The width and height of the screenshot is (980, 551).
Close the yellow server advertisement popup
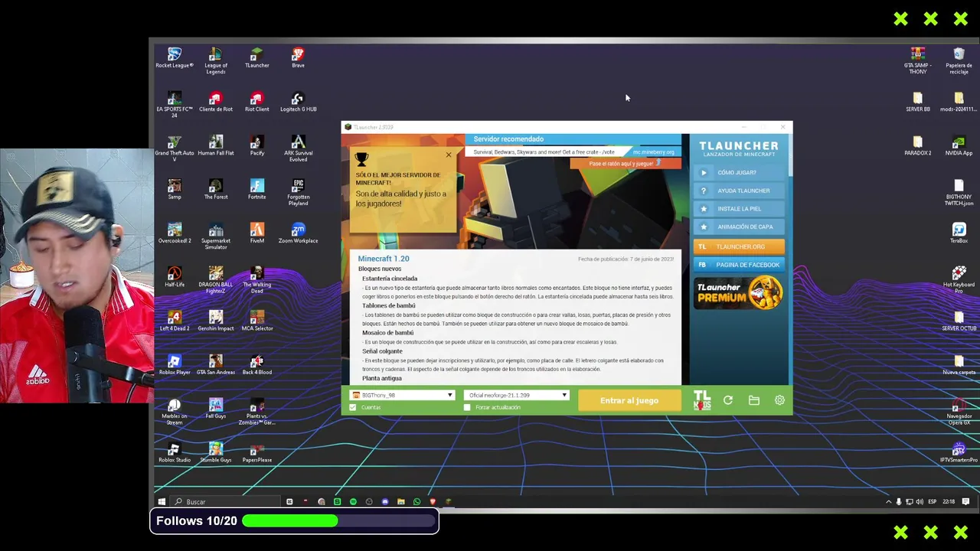click(449, 155)
